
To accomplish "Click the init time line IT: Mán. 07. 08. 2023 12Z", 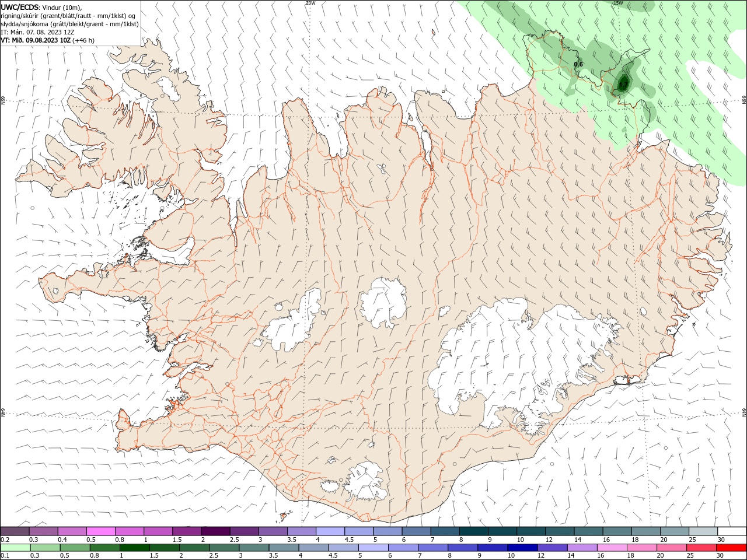I will (37, 32).
